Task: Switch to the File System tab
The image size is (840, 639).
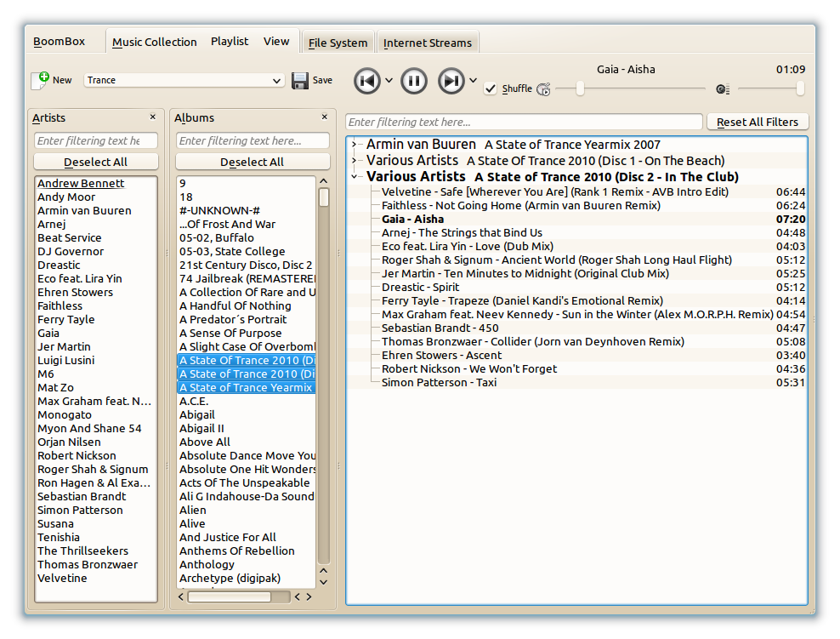Action: [338, 43]
